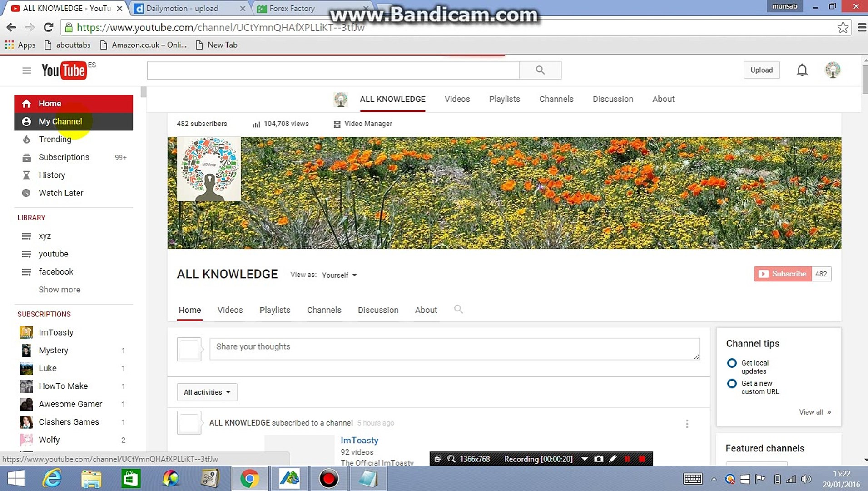Open the YouTube guide hamburger menu
The height and width of the screenshot is (491, 868).
[x=26, y=70]
